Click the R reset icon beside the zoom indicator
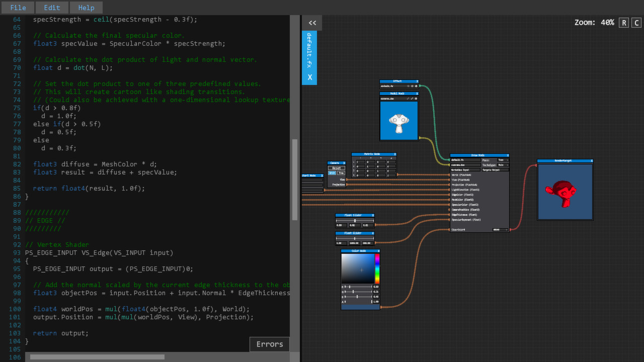This screenshot has width=644, height=362. pyautogui.click(x=623, y=23)
